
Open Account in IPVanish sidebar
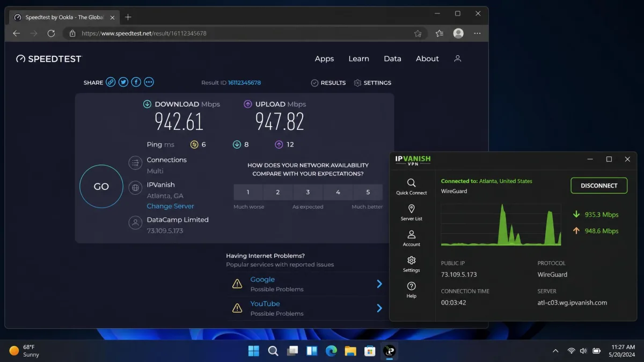pos(412,238)
